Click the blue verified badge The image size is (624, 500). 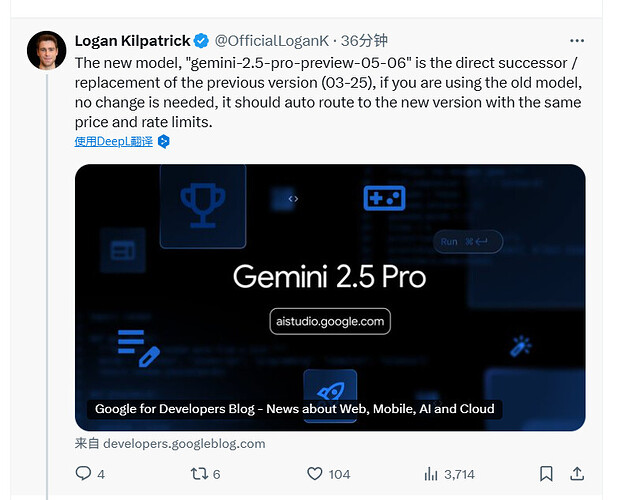click(201, 41)
